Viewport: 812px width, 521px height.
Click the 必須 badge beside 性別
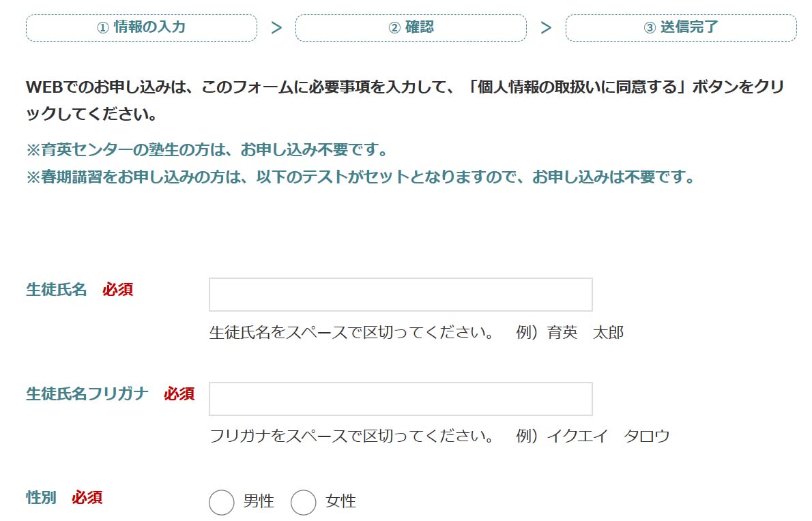(87, 498)
